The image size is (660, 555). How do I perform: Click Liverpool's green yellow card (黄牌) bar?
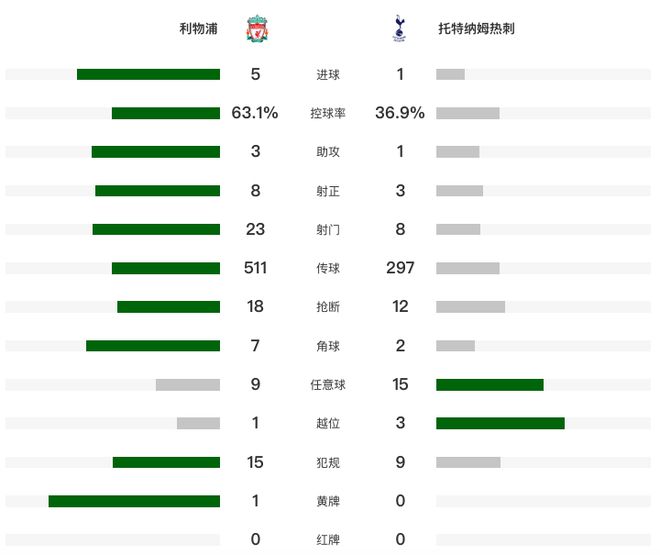pyautogui.click(x=134, y=501)
